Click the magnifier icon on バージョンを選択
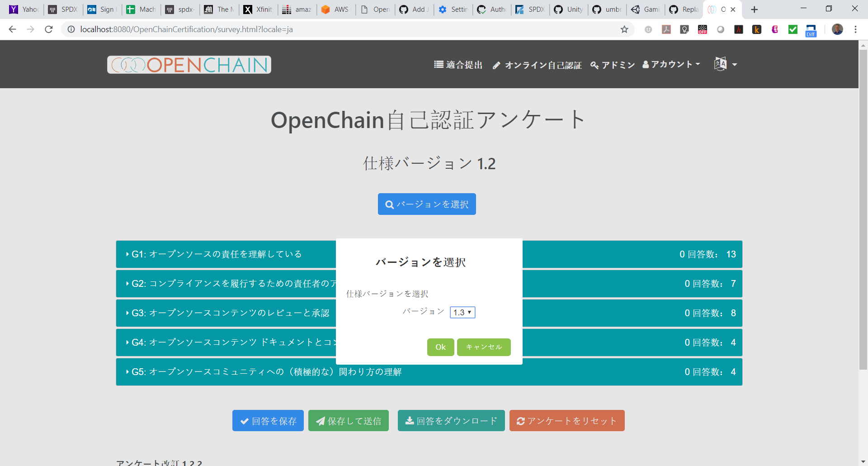This screenshot has width=868, height=466. point(389,204)
